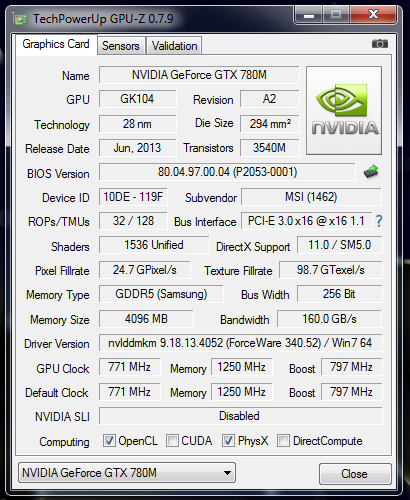Click the Subvendor field MSI (1462)

(x=311, y=197)
